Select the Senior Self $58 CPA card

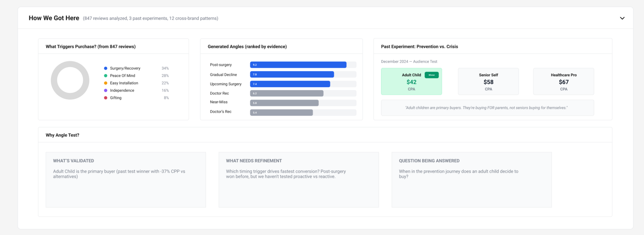point(488,82)
